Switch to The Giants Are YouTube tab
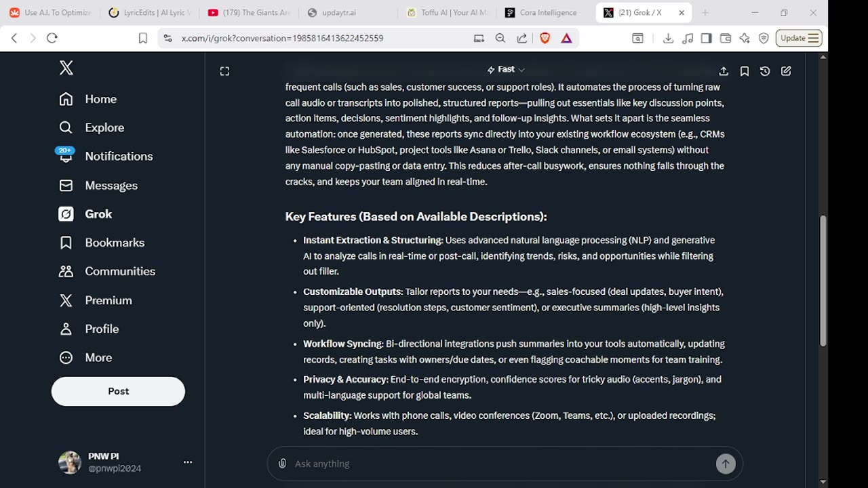868x488 pixels. [250, 13]
